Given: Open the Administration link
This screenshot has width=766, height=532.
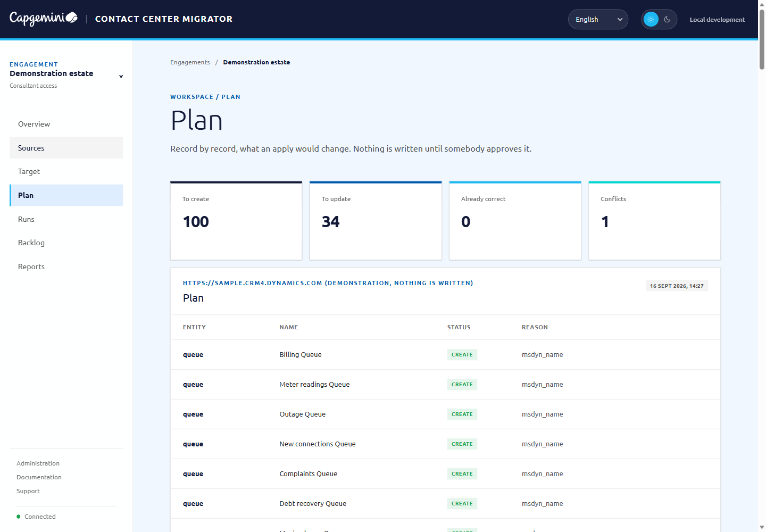Looking at the screenshot, I should [x=38, y=463].
